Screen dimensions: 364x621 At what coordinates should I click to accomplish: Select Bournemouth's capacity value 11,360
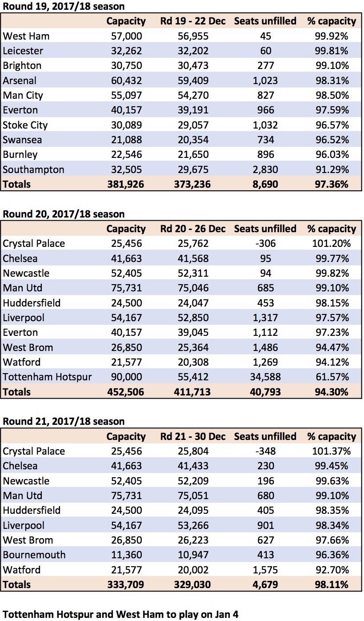click(x=126, y=555)
